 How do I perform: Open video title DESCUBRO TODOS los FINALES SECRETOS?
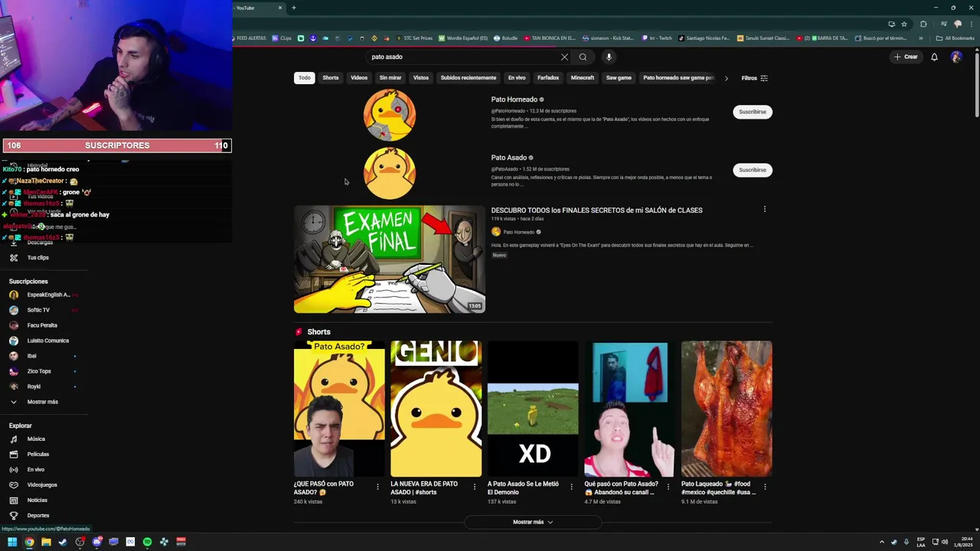(x=597, y=210)
